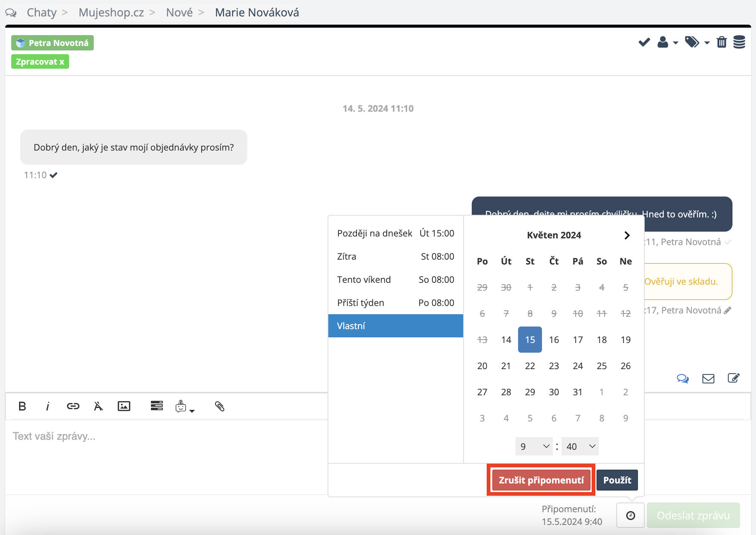Click the database stack icon

739,42
